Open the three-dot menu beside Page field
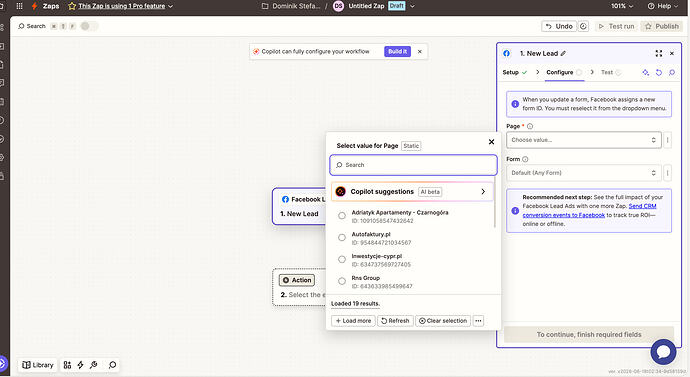This screenshot has height=377, width=690. click(x=668, y=140)
